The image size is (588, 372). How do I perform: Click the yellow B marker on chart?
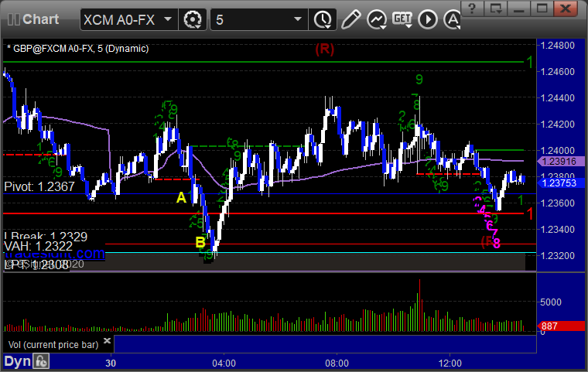pyautogui.click(x=200, y=242)
